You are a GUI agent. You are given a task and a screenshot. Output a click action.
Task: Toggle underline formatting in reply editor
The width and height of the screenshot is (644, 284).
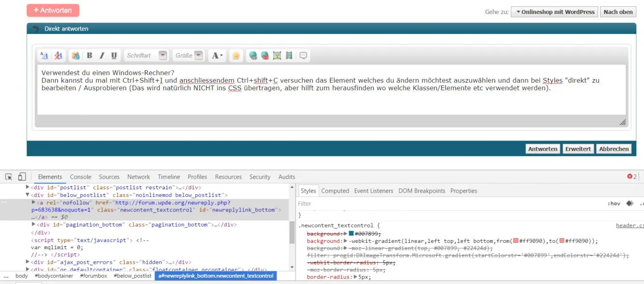[114, 56]
